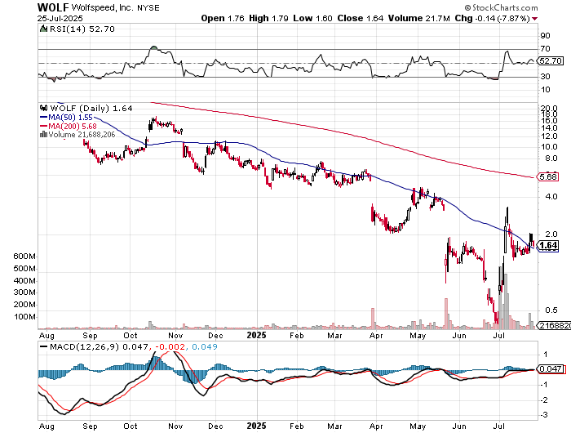Click the MA(200) 5.68 legend entry
The width and height of the screenshot is (571, 433).
pos(73,126)
